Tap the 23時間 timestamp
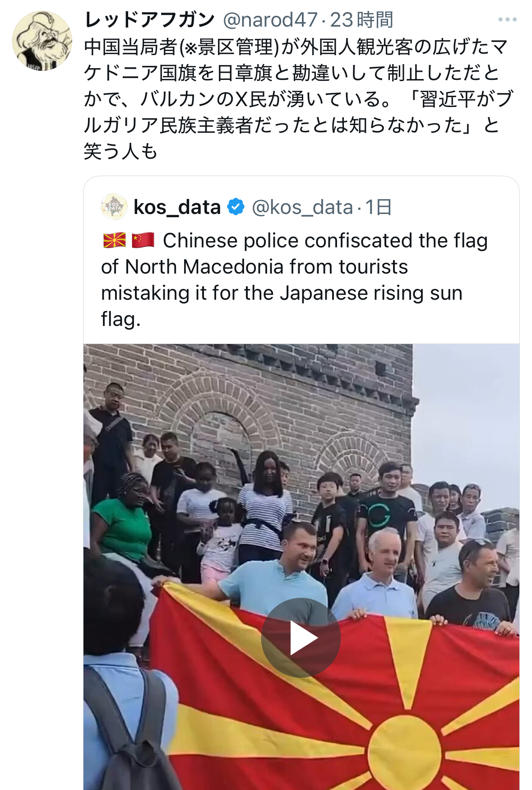The image size is (532, 790). (361, 20)
